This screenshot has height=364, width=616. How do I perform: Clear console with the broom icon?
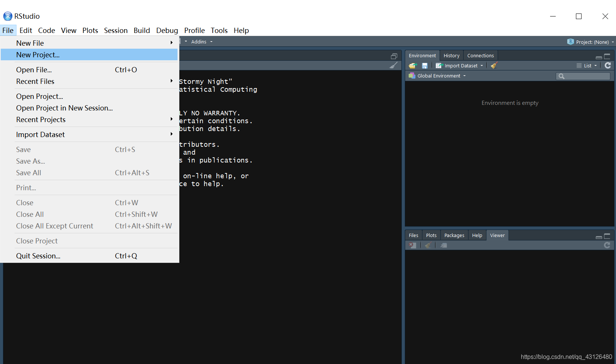coord(394,65)
